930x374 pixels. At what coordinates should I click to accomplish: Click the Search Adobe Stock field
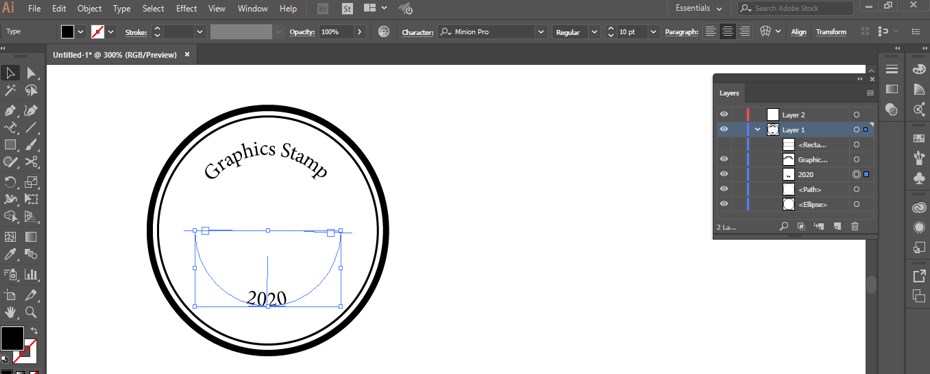795,8
